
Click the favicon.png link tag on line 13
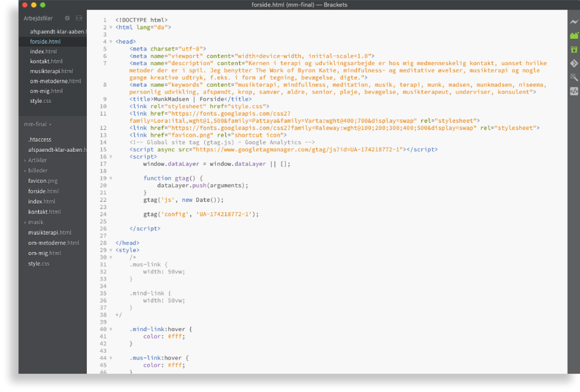pos(208,135)
